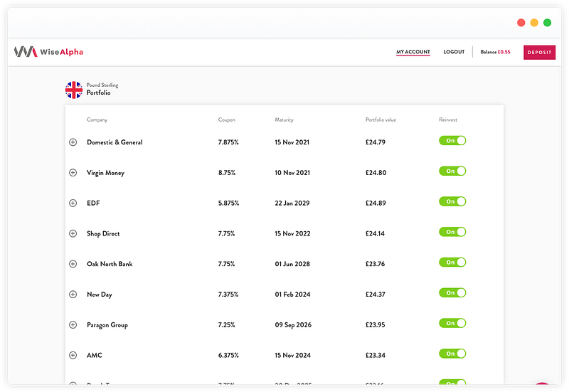The height and width of the screenshot is (392, 569).
Task: Click the UK flag Pound Sterling icon
Action: (x=74, y=90)
